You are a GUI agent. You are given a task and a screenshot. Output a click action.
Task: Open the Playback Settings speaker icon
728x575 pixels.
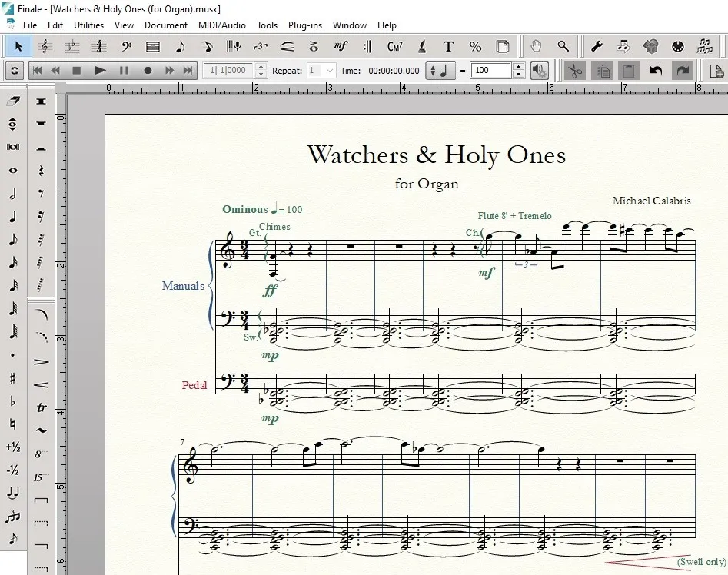tap(540, 71)
